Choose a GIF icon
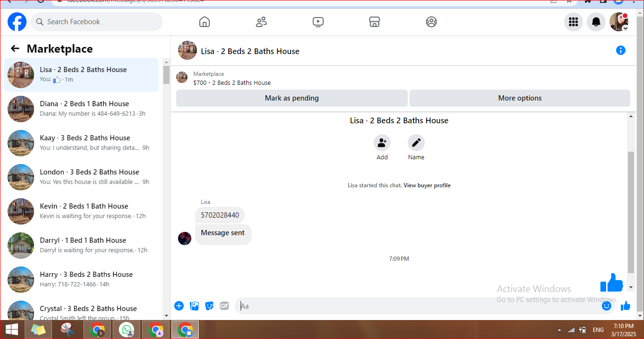This screenshot has height=339, width=644. pyautogui.click(x=224, y=306)
